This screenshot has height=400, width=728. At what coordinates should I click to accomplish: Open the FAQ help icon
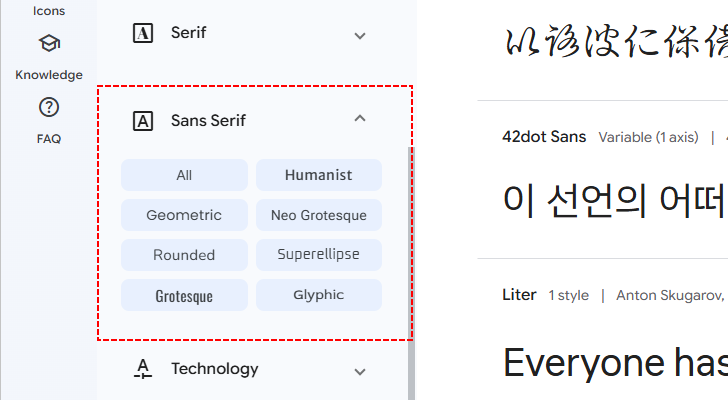pos(49,108)
